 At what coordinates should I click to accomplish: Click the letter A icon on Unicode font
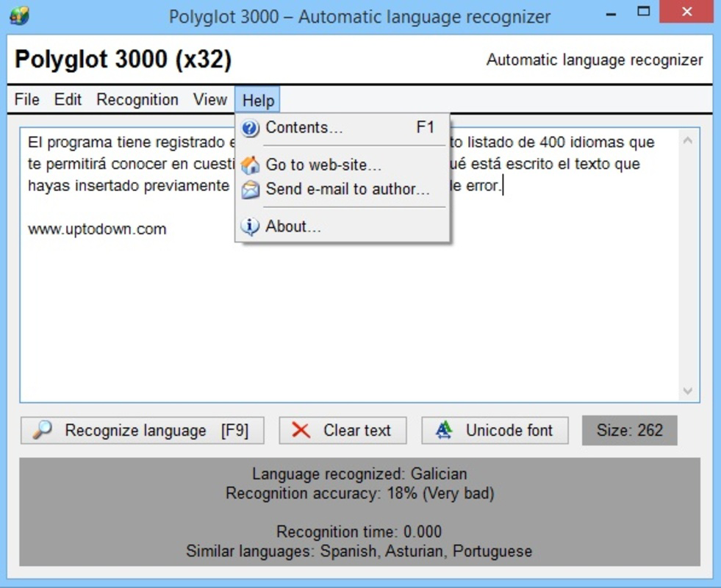444,430
